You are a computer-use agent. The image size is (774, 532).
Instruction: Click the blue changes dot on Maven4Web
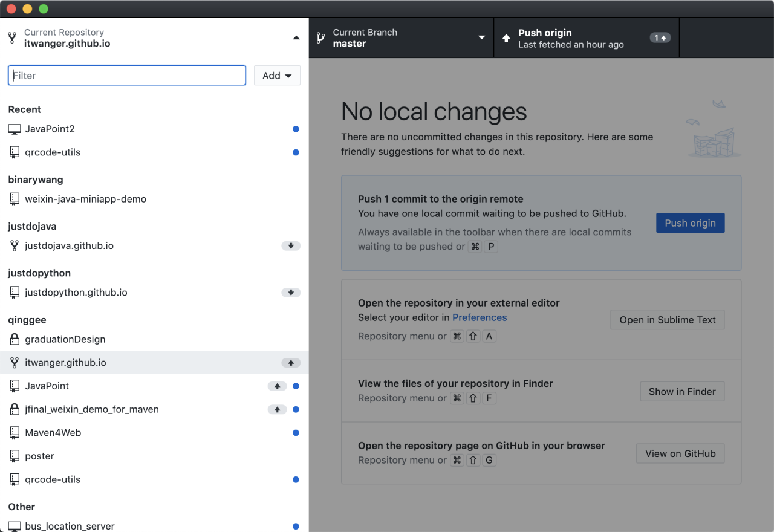[x=296, y=433]
